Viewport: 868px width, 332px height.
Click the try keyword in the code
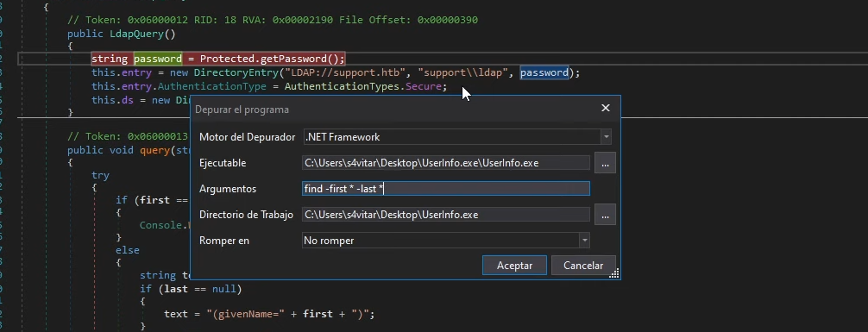coord(100,175)
